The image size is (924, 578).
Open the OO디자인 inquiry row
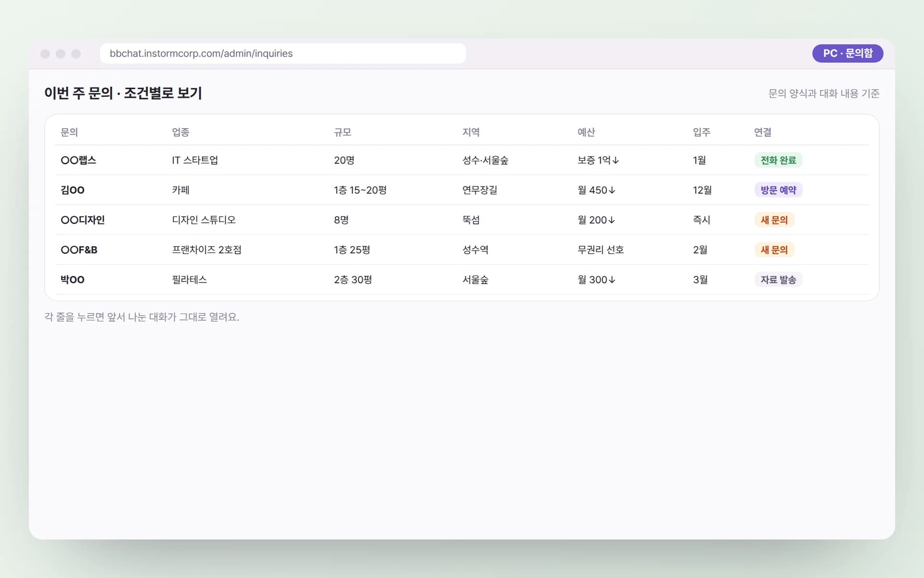tap(462, 220)
